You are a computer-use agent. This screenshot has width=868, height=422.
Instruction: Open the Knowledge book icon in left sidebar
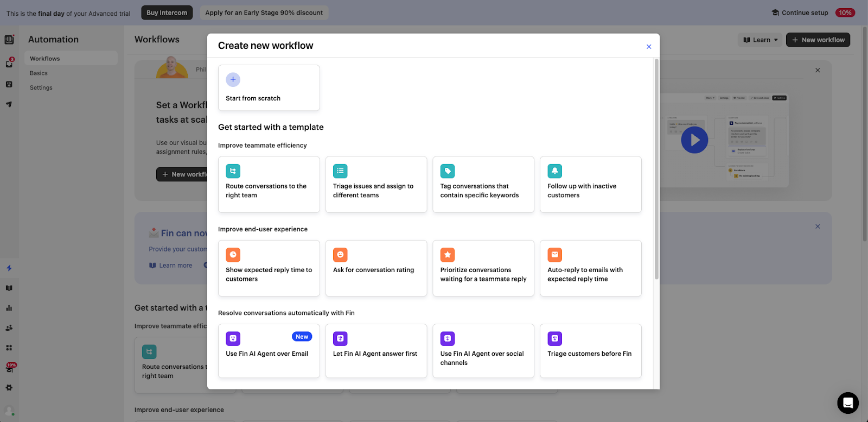click(9, 288)
